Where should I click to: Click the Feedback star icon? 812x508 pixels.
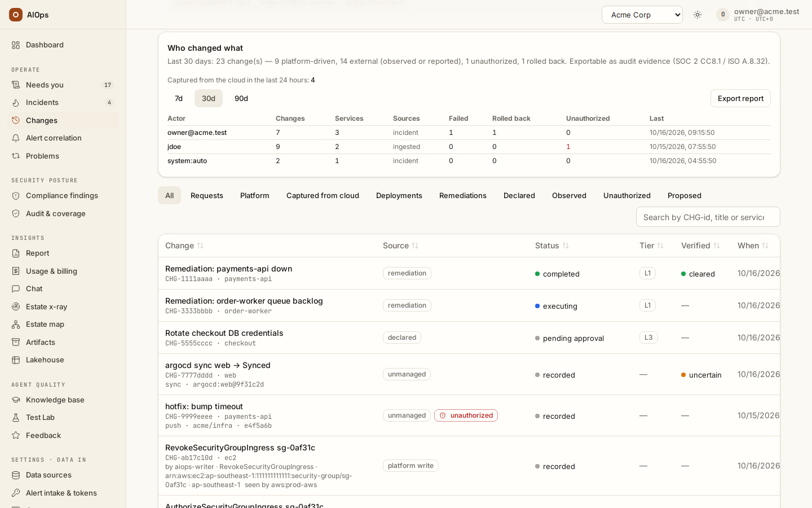[16, 436]
